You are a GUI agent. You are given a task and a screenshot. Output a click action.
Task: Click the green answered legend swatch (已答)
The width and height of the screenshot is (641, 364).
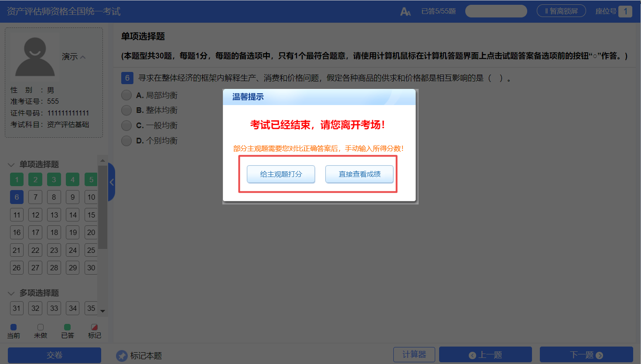click(x=67, y=327)
